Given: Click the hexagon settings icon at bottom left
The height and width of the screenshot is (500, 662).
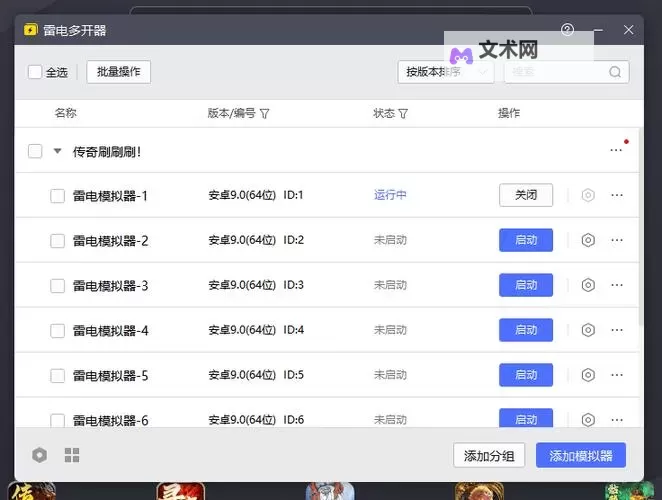Looking at the screenshot, I should pos(39,456).
